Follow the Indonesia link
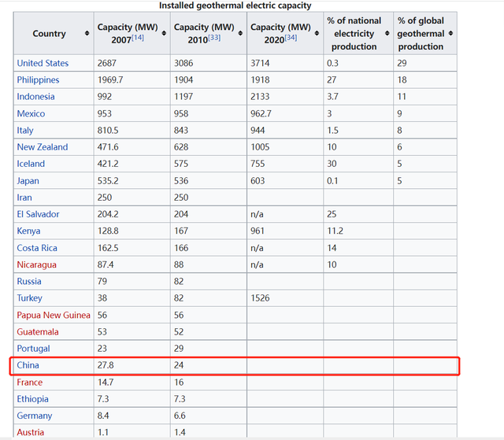This screenshot has height=440, width=504. coord(35,97)
